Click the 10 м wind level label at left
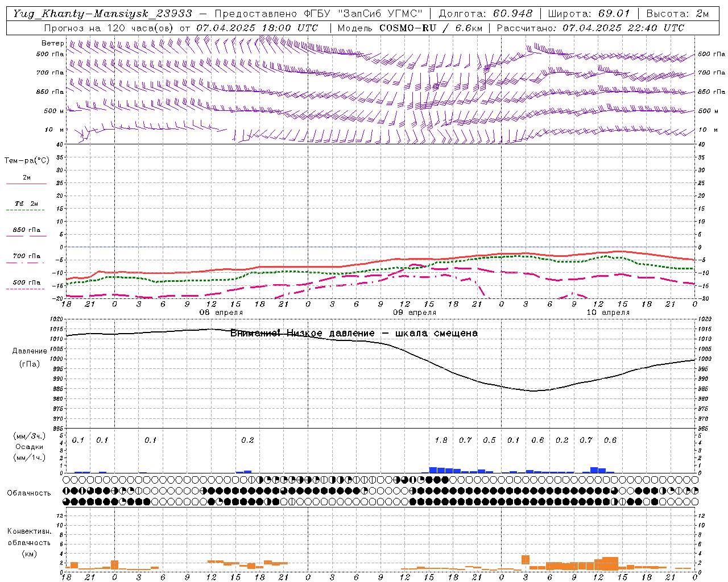Image resolution: width=728 pixels, height=582 pixels. pos(55,130)
